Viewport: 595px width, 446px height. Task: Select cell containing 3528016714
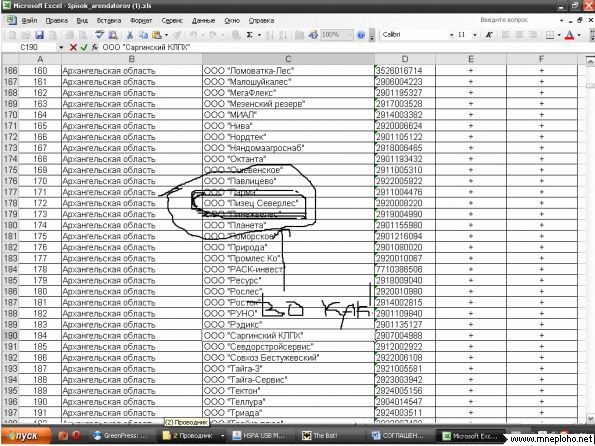point(405,71)
